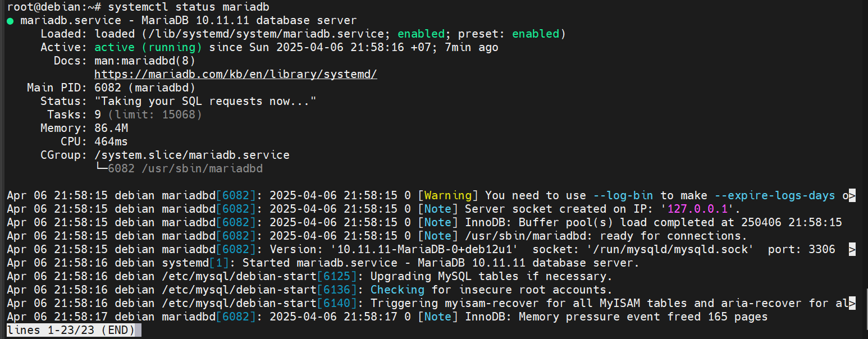Click the yellow Warning tag in the log
This screenshot has height=339, width=868.
[x=447, y=195]
